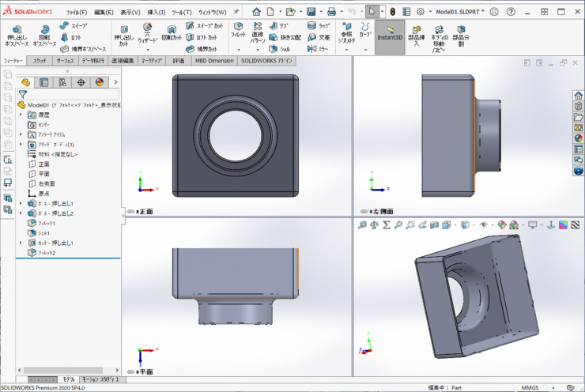The image size is (585, 392).
Task: Expand the 履歴 history folder
Action: coord(21,115)
